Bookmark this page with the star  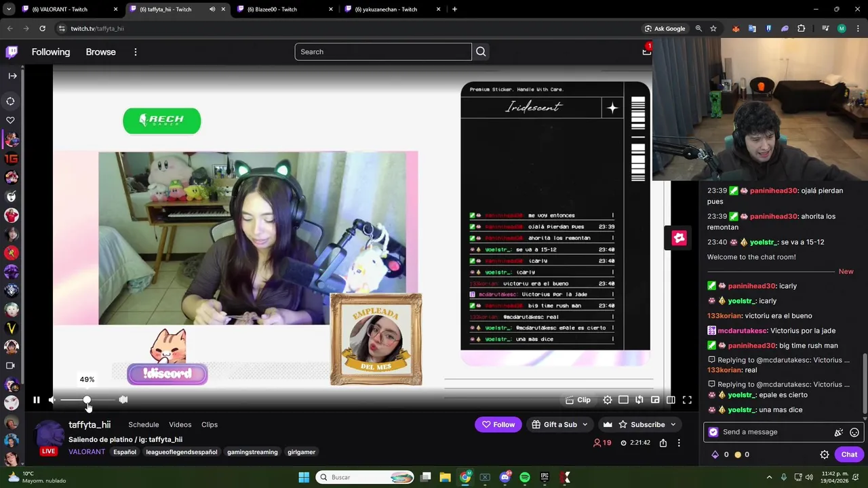tap(713, 28)
